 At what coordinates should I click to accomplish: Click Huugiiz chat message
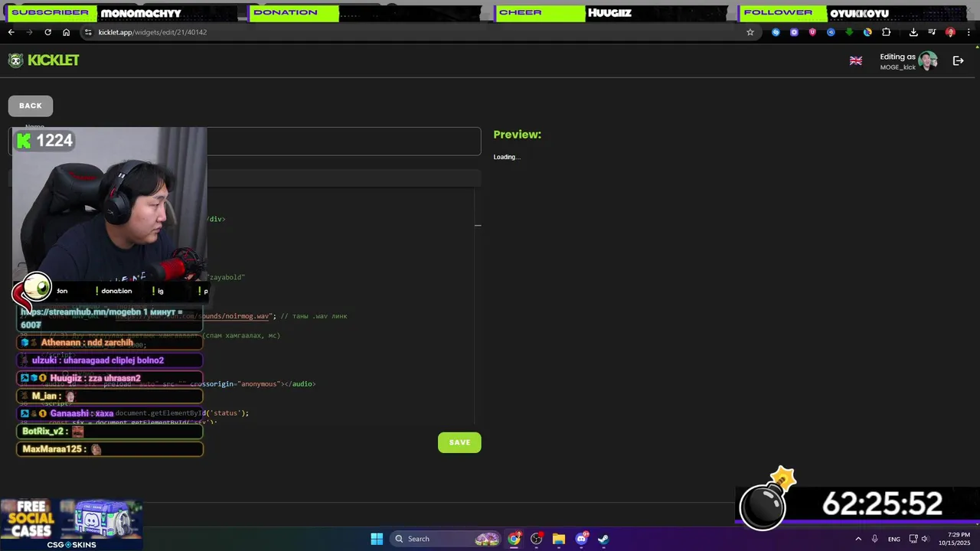109,378
